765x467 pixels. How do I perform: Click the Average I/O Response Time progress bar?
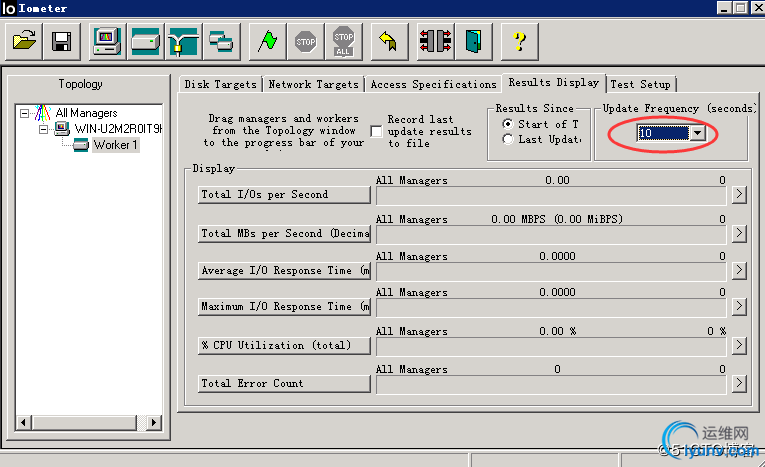point(551,272)
